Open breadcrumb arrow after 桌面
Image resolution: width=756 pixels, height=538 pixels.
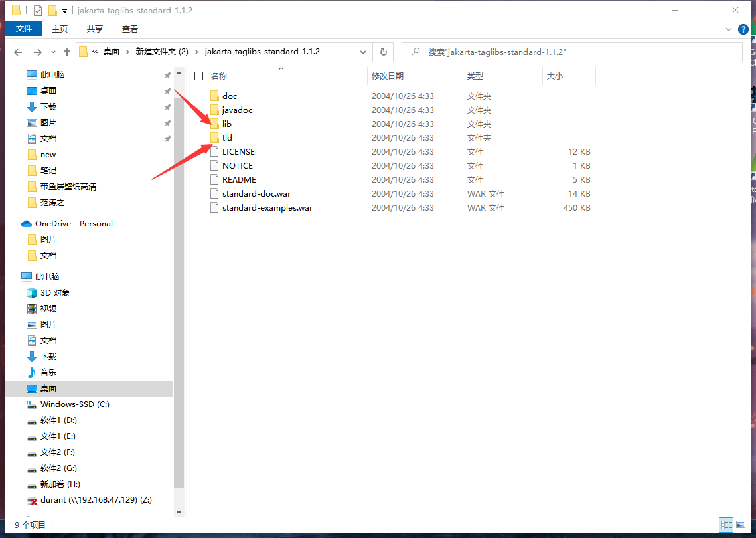pyautogui.click(x=127, y=52)
